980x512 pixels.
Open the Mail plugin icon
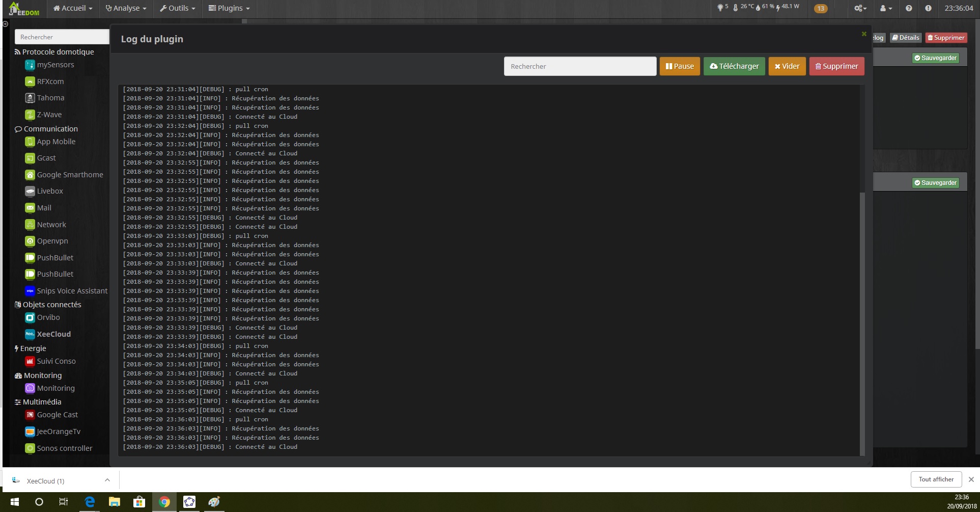[30, 208]
